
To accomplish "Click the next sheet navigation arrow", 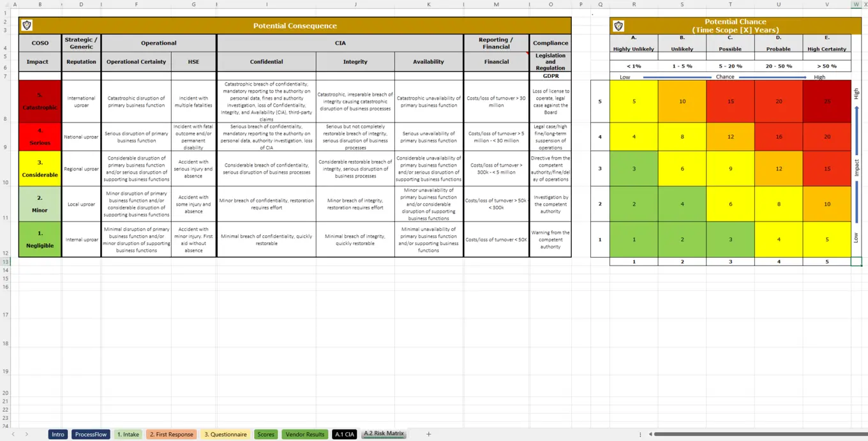I will [27, 434].
